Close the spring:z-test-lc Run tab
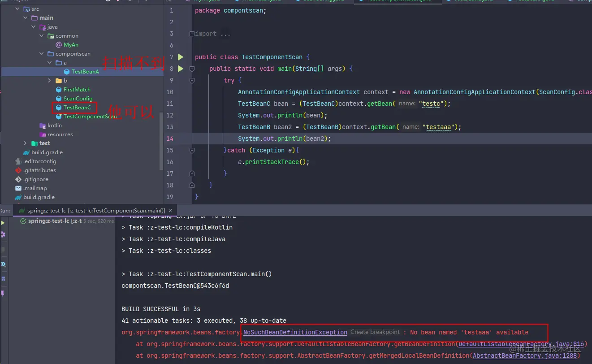Image resolution: width=592 pixels, height=364 pixels. coord(170,210)
